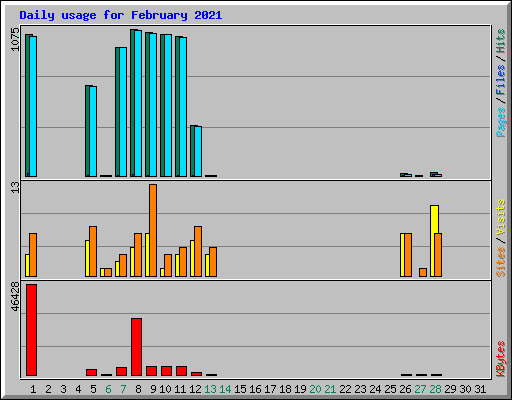512x400 pixels.
Task: Click green day label 28
Action: point(435,389)
